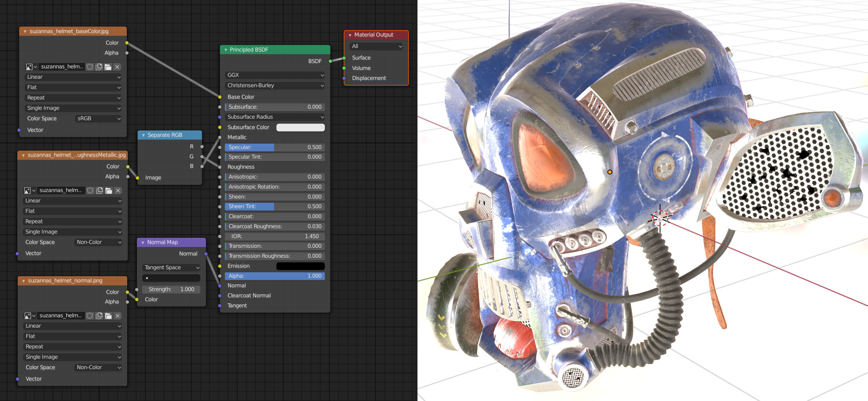Click the Normal Map UV map field
Screen dimensions: 868x401
coord(171,278)
